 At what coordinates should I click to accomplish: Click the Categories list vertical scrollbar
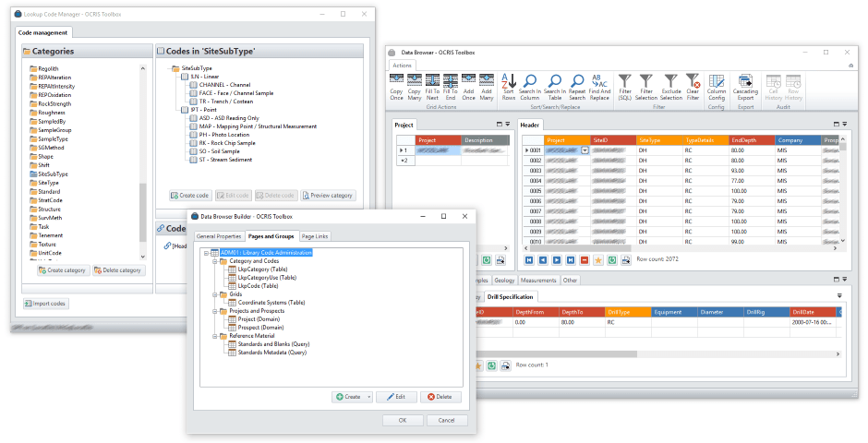click(142, 138)
